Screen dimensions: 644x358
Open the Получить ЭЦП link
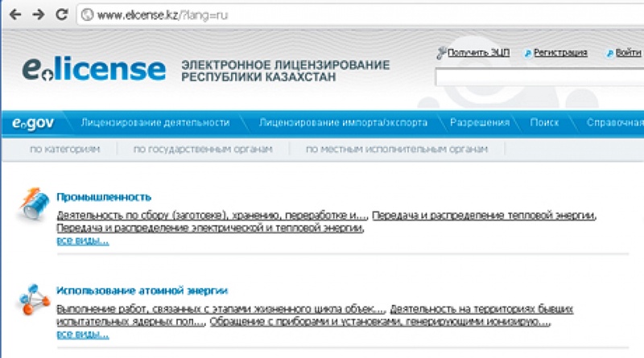coord(478,52)
